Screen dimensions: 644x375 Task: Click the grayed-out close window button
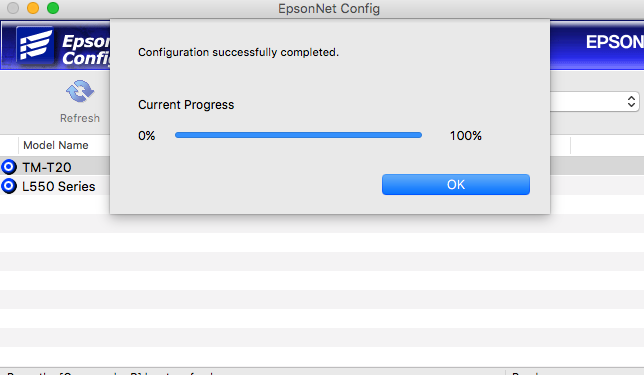(13, 8)
